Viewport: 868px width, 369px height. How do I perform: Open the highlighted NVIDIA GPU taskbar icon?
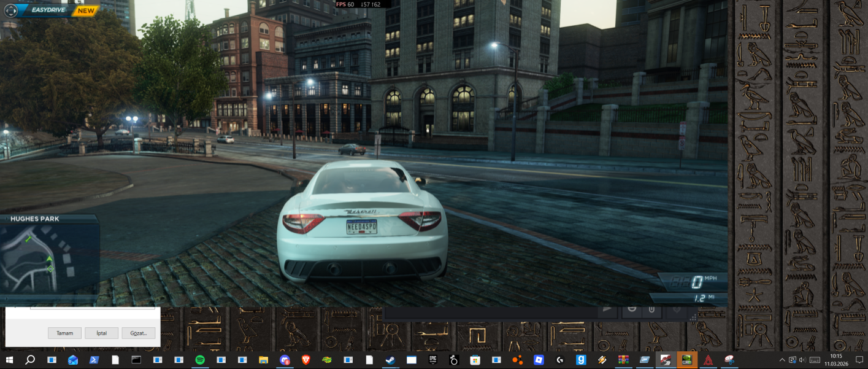point(687,360)
